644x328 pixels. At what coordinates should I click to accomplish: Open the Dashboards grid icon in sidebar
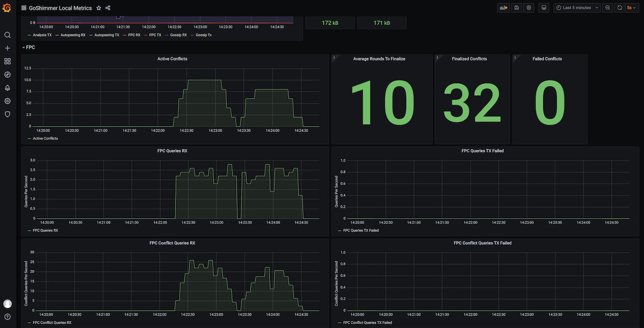(x=8, y=61)
